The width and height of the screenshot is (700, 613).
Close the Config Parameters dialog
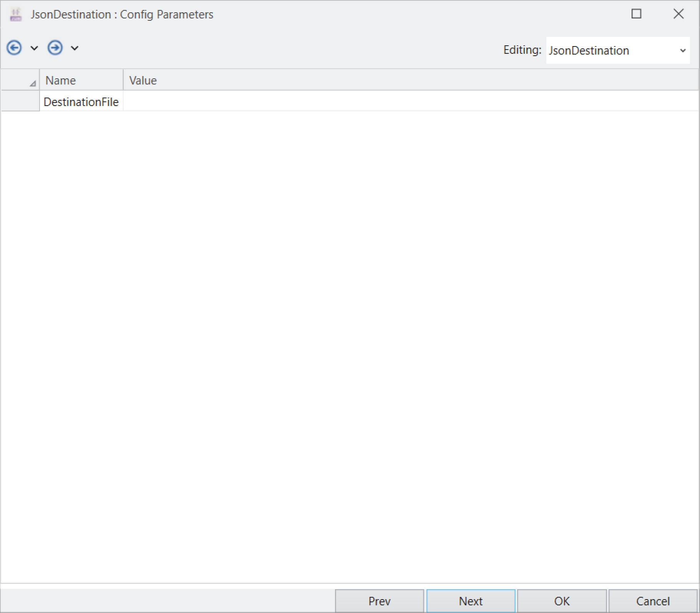pos(679,14)
